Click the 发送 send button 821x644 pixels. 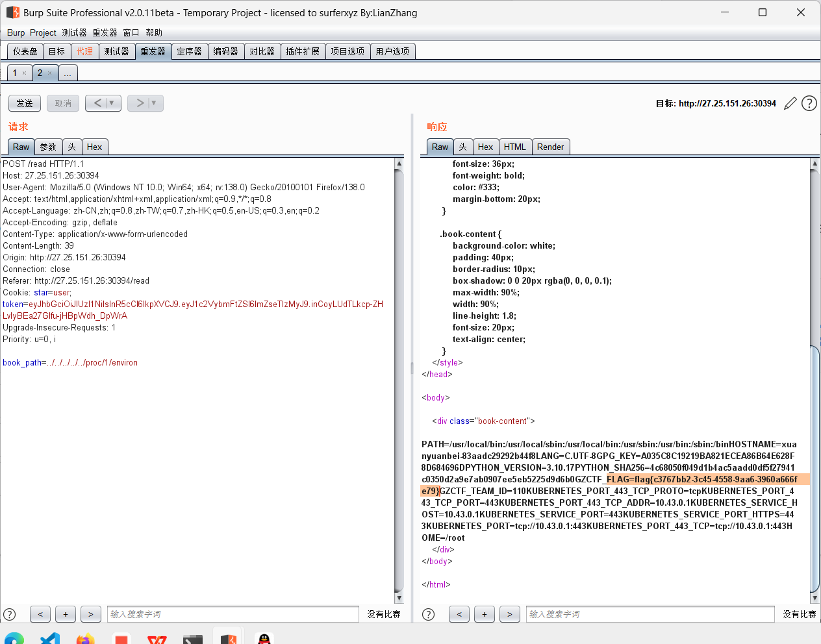point(25,103)
